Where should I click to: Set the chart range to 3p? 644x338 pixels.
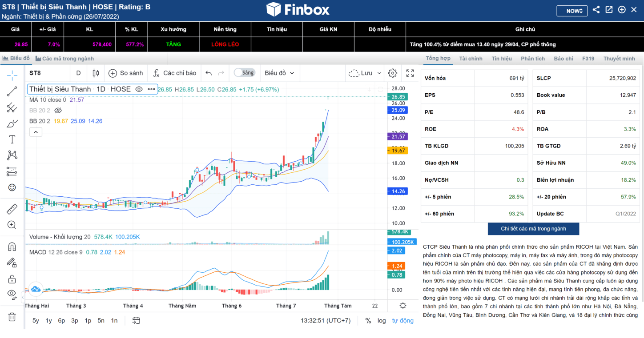click(x=75, y=321)
